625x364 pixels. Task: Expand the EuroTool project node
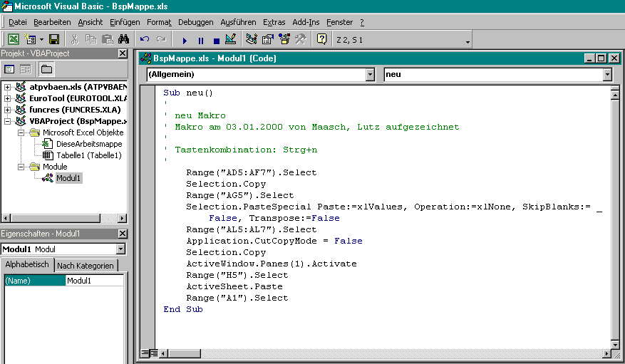(7, 98)
